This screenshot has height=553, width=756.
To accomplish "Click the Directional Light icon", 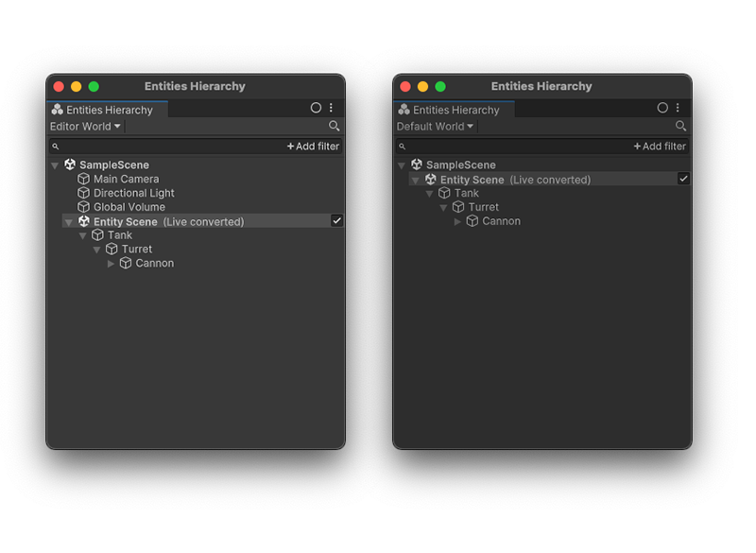I will pyautogui.click(x=83, y=193).
